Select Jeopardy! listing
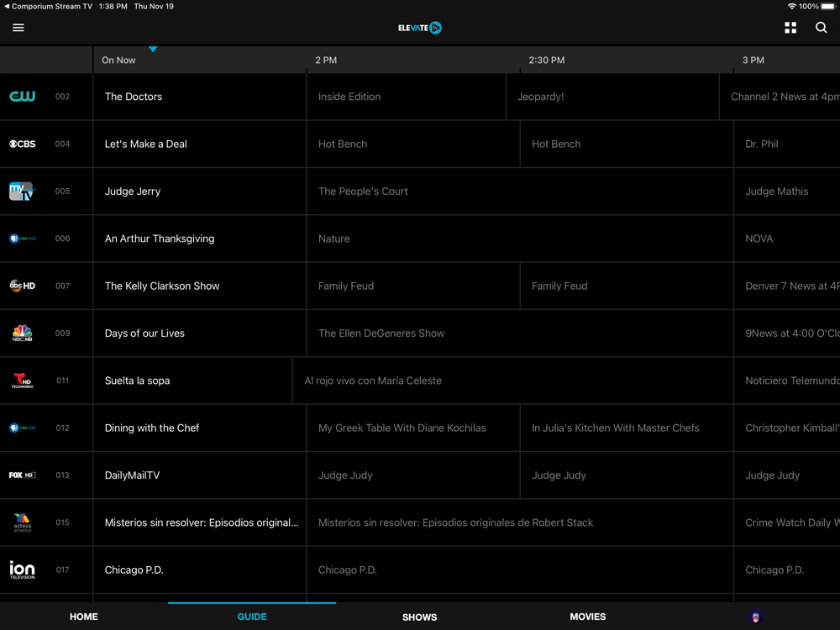 click(x=612, y=97)
